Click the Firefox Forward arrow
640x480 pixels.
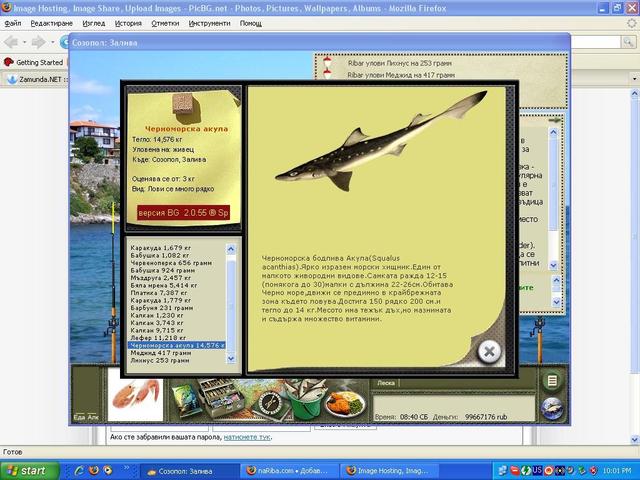39,42
